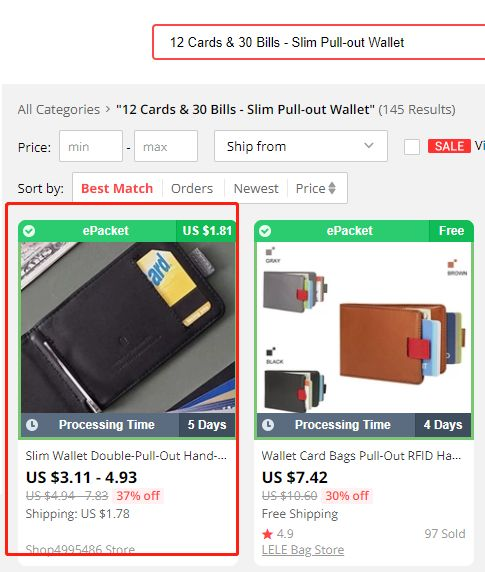Open the Ship from dropdown
This screenshot has height=572, width=485.
point(301,146)
